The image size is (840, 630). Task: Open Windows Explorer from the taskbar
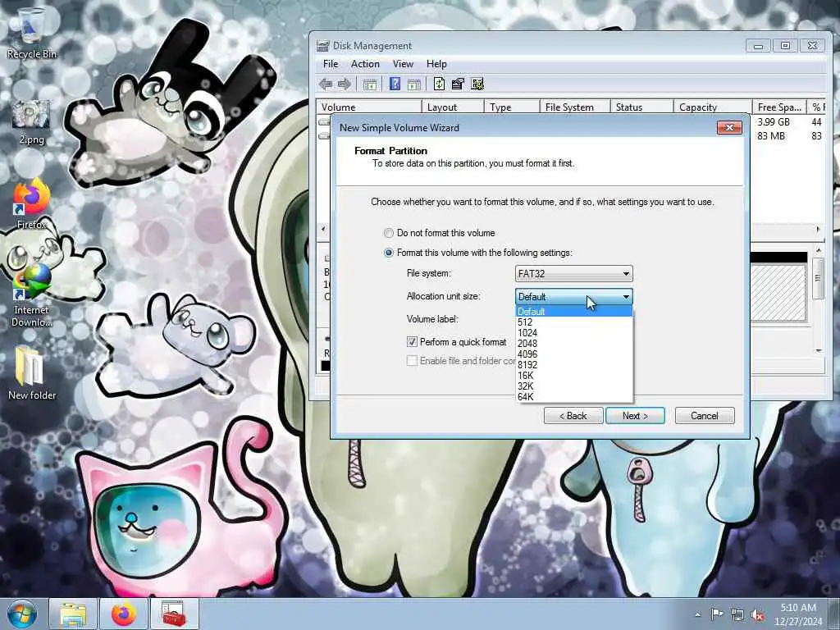coord(73,614)
